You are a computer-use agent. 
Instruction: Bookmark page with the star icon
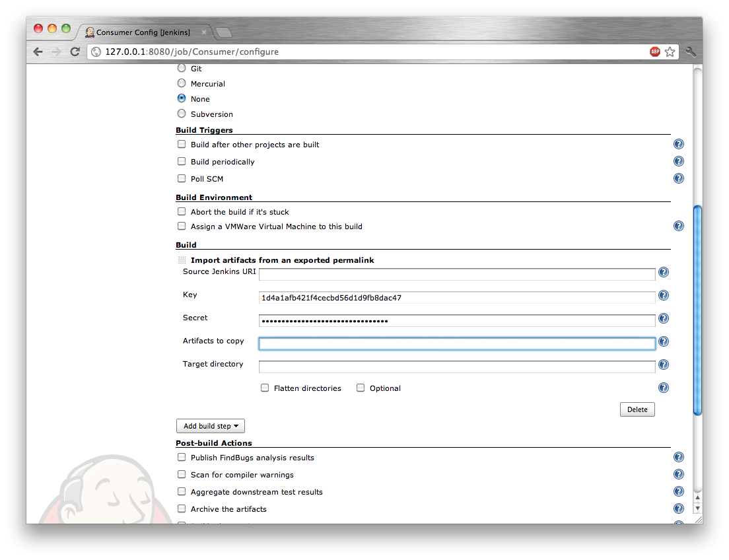(x=670, y=52)
